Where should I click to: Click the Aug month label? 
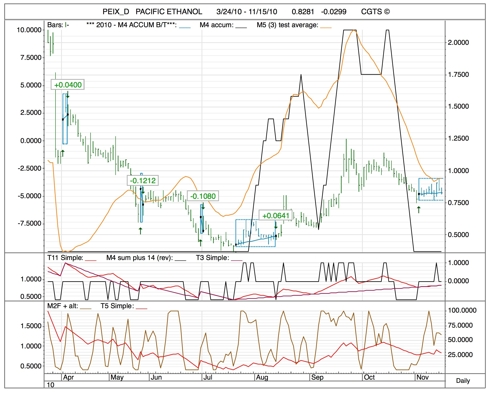coord(262,378)
